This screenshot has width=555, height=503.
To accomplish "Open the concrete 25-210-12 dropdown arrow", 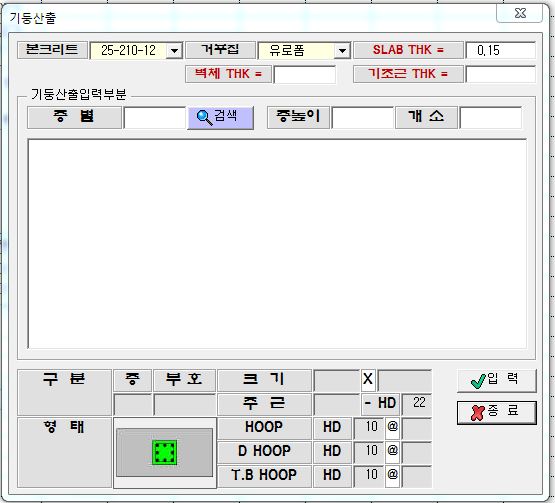I will [x=174, y=51].
